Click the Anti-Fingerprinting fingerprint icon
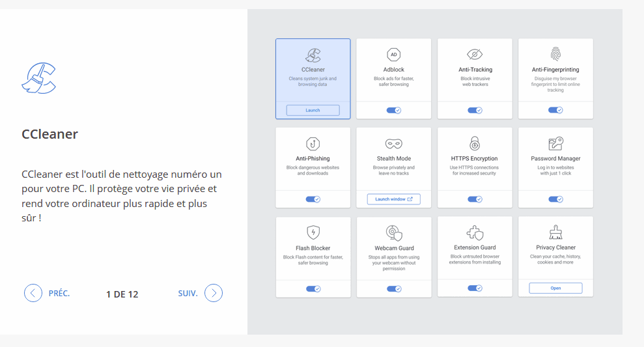Screen dimensions: 644x347 (555, 54)
